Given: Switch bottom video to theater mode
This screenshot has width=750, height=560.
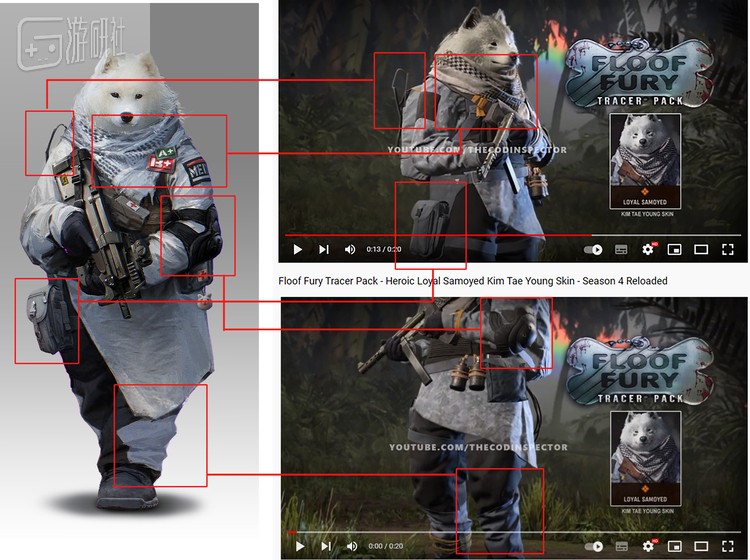Looking at the screenshot, I should pos(701,546).
